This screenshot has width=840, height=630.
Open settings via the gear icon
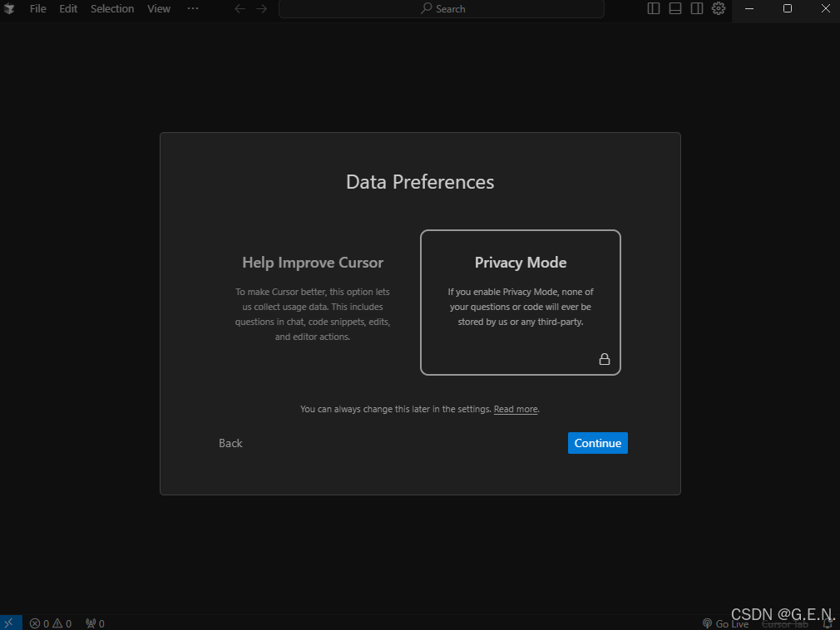[719, 8]
